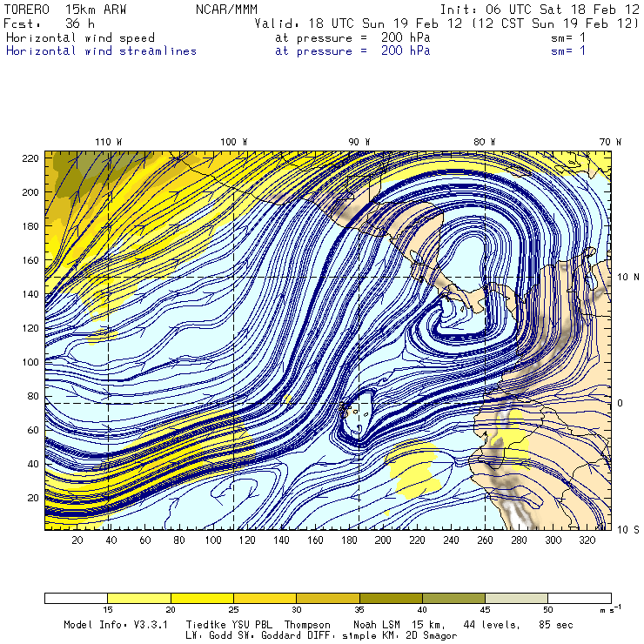
Task: Click the '90 W' longitude label
Action: point(359,142)
